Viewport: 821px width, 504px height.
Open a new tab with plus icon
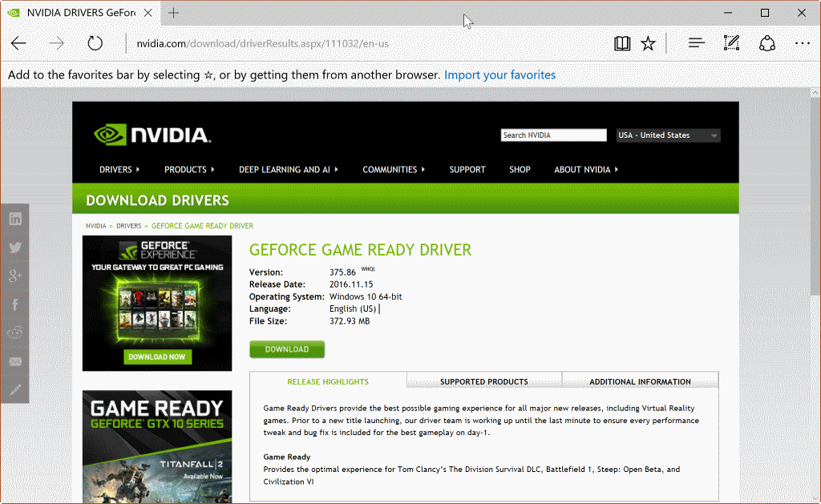(x=173, y=13)
